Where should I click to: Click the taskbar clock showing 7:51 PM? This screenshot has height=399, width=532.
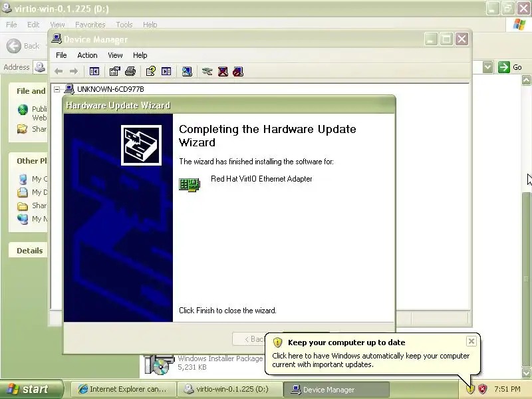[507, 389]
